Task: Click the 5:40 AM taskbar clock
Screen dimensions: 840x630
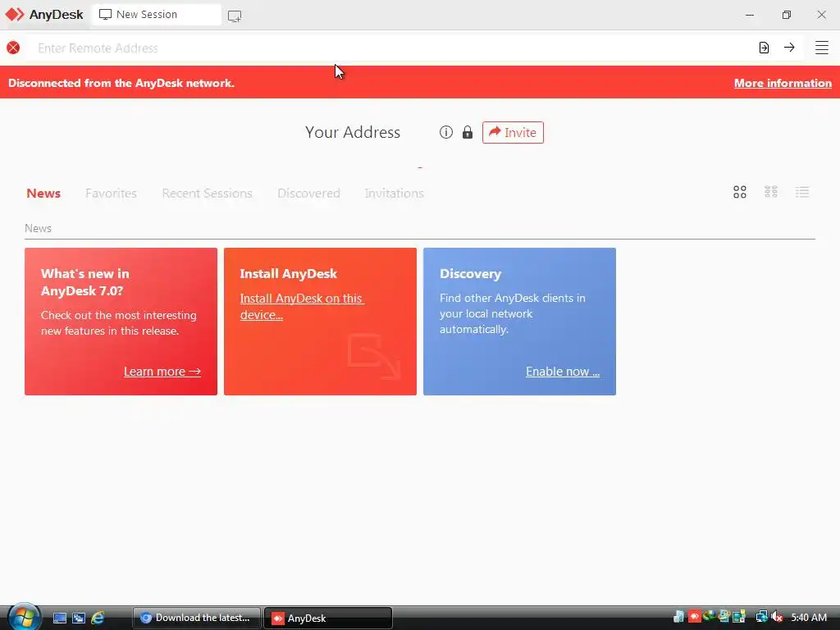Action: coord(809,618)
